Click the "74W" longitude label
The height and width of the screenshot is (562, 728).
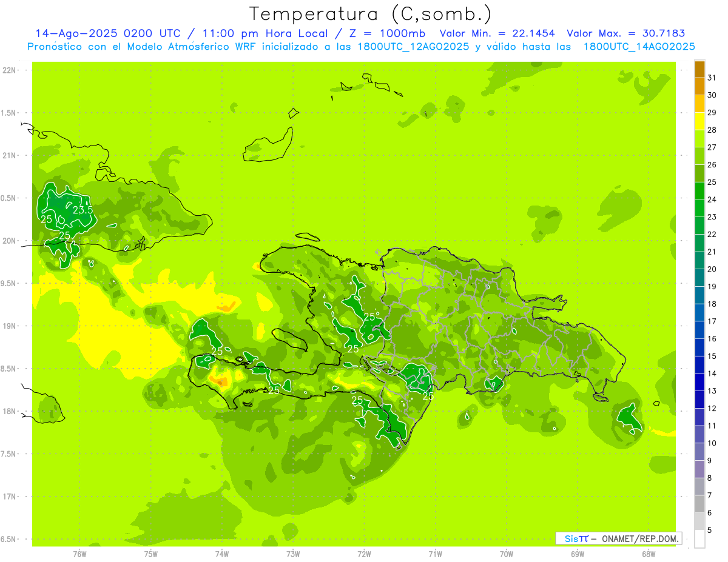pos(222,554)
